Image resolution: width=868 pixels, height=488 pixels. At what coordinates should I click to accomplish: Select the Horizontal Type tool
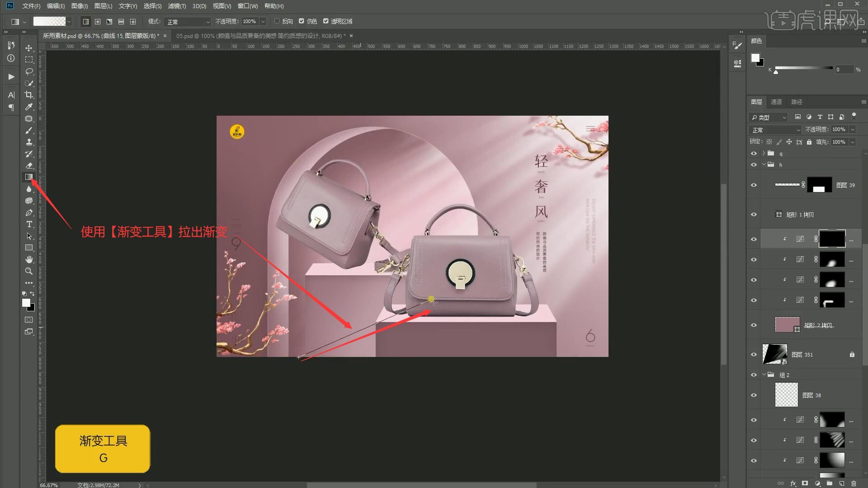(29, 225)
